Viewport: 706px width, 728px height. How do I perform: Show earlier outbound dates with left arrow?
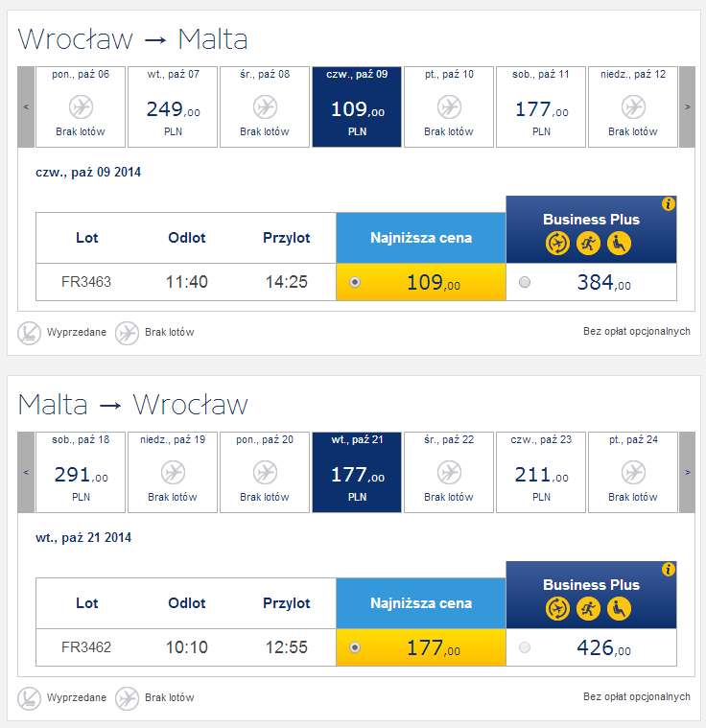(26, 106)
